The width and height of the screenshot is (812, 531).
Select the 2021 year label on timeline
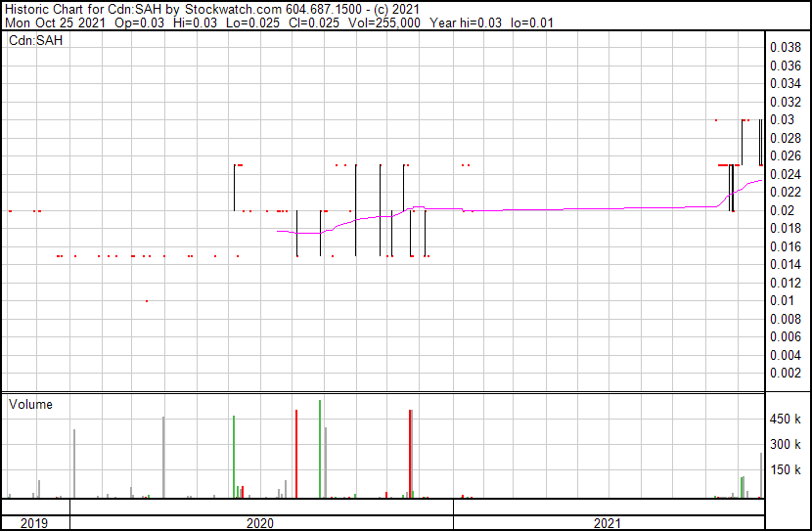coord(607,523)
